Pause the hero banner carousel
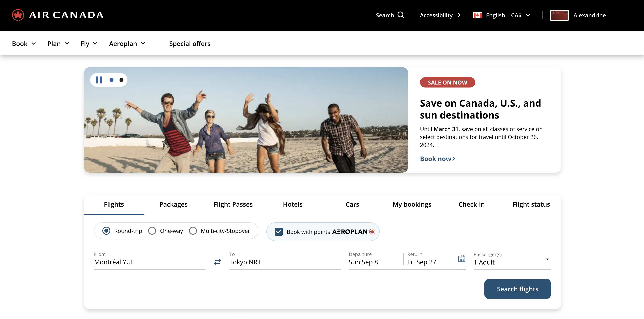This screenshot has height=319, width=644. pos(99,80)
